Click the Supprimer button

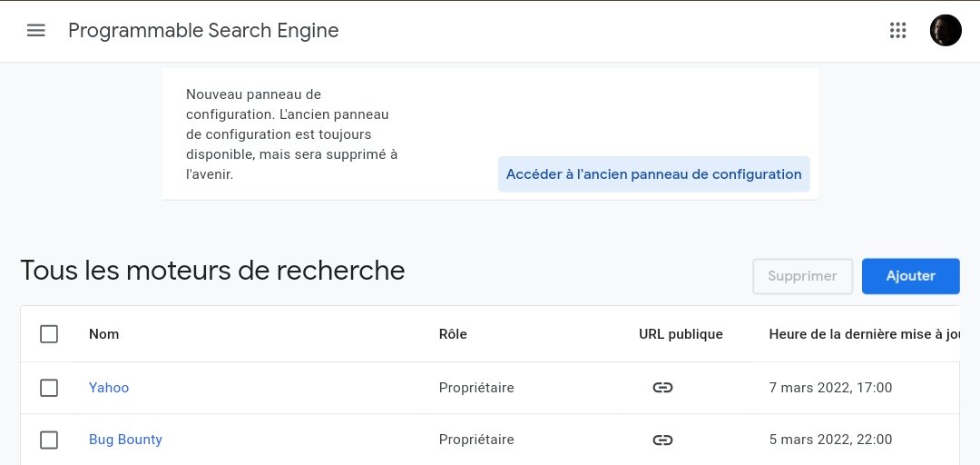[802, 276]
